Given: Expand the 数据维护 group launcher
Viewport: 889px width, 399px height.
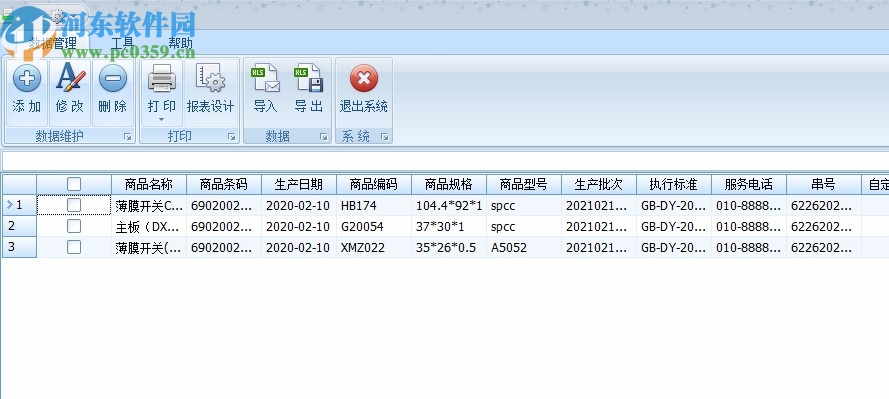Looking at the screenshot, I should pos(128,137).
